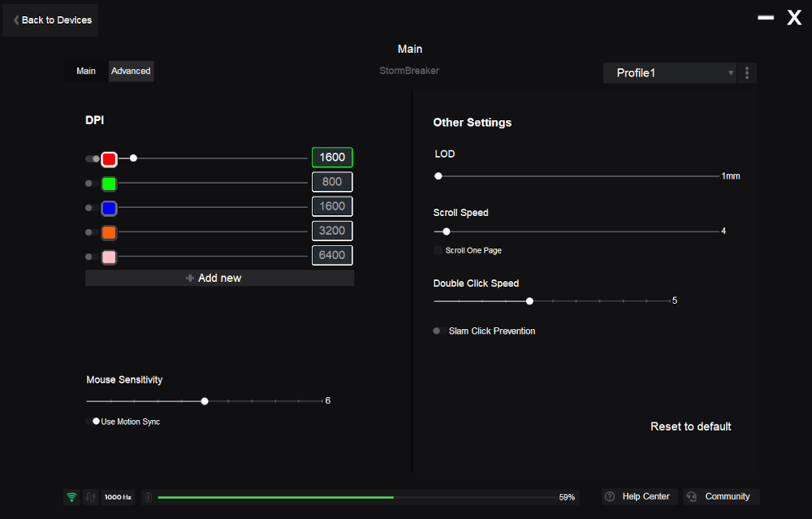This screenshot has width=812, height=519.
Task: Edit the 3200 DPI value field
Action: pyautogui.click(x=332, y=231)
